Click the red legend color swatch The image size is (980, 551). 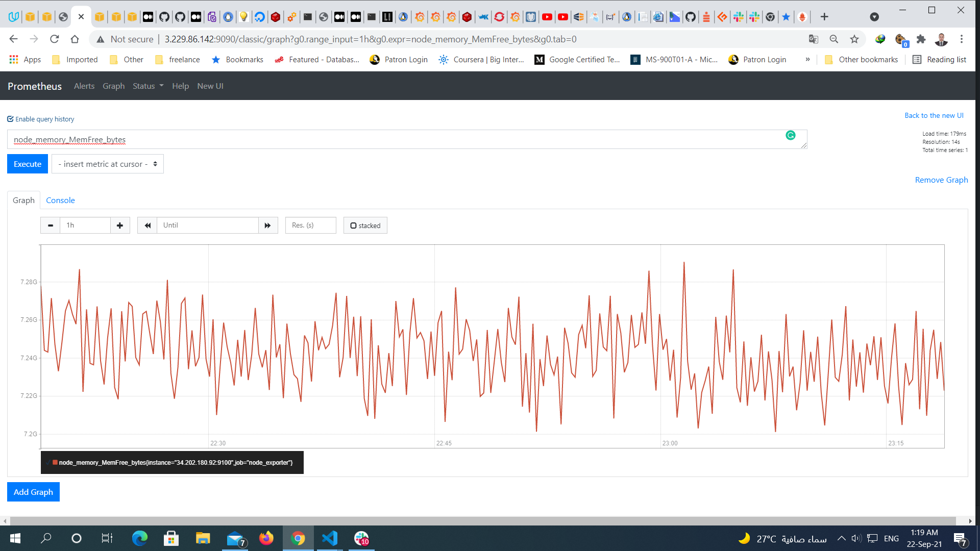(54, 462)
